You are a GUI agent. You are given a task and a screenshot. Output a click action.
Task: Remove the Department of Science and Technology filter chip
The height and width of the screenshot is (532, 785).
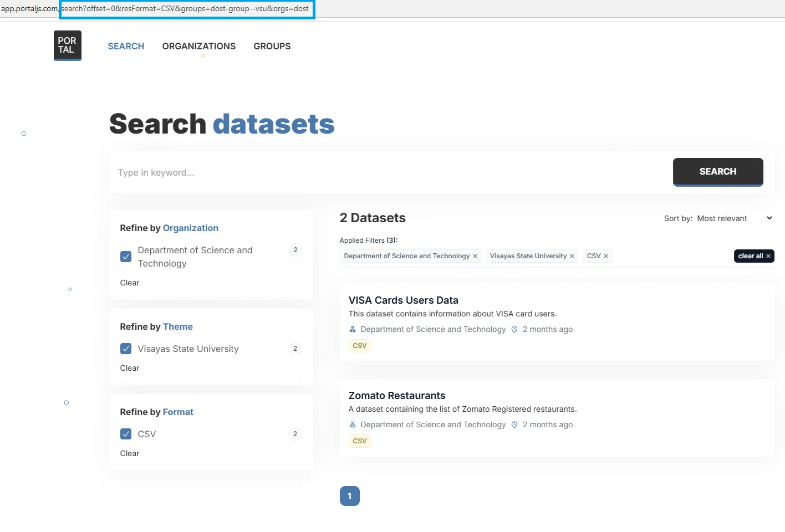pyautogui.click(x=475, y=256)
